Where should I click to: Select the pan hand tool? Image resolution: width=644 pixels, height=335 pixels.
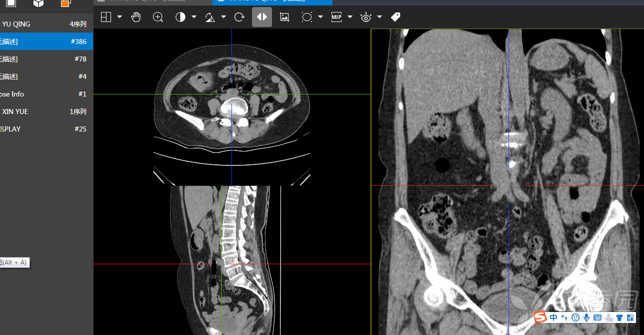click(x=136, y=17)
